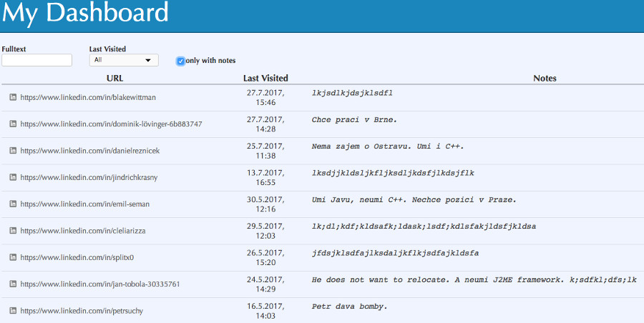Click the Notes column header
This screenshot has height=323, width=644.
[545, 79]
